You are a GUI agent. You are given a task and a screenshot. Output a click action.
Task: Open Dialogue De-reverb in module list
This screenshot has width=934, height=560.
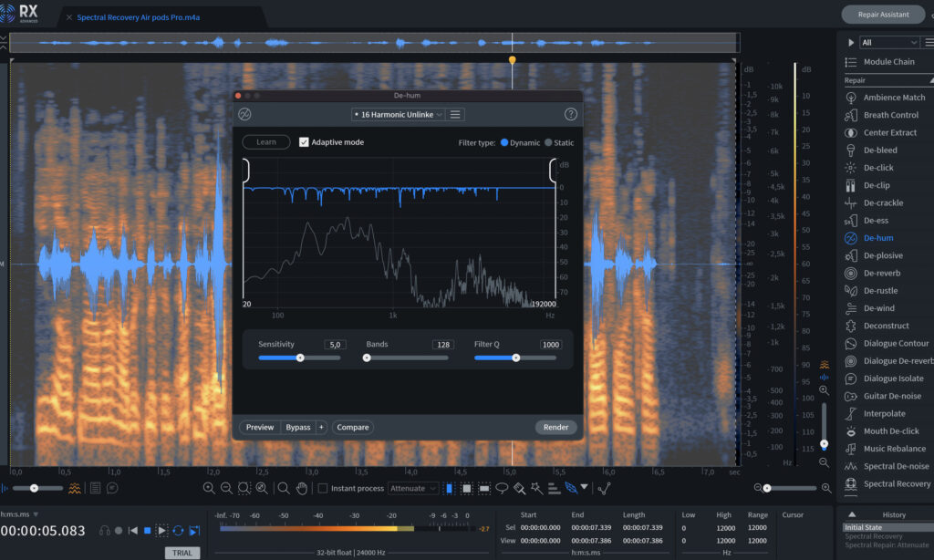pyautogui.click(x=888, y=361)
